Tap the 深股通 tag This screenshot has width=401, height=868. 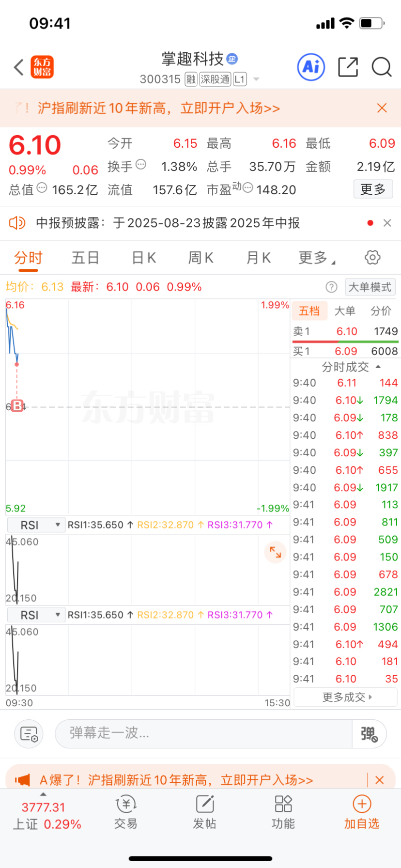tap(216, 79)
